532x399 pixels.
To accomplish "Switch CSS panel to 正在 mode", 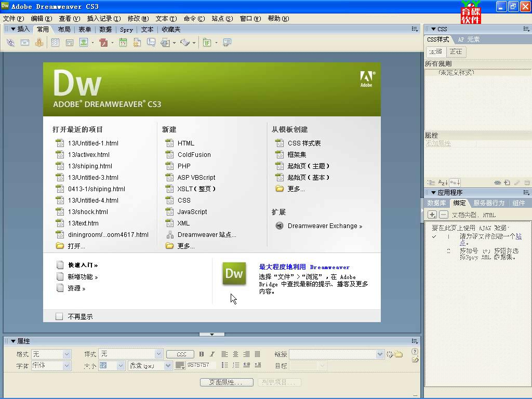I will coord(456,52).
